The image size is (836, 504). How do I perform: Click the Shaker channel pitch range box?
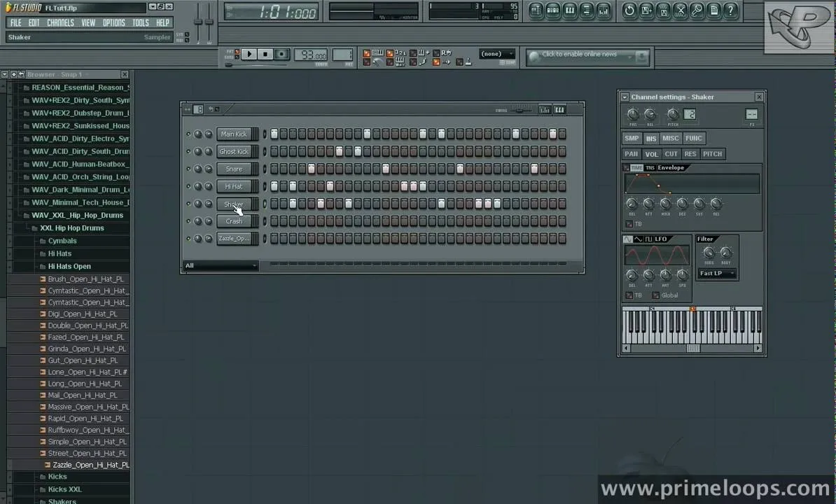690,114
